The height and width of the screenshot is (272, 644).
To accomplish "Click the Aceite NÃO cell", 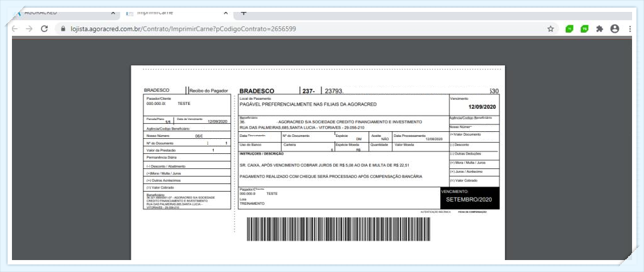I will (x=380, y=138).
